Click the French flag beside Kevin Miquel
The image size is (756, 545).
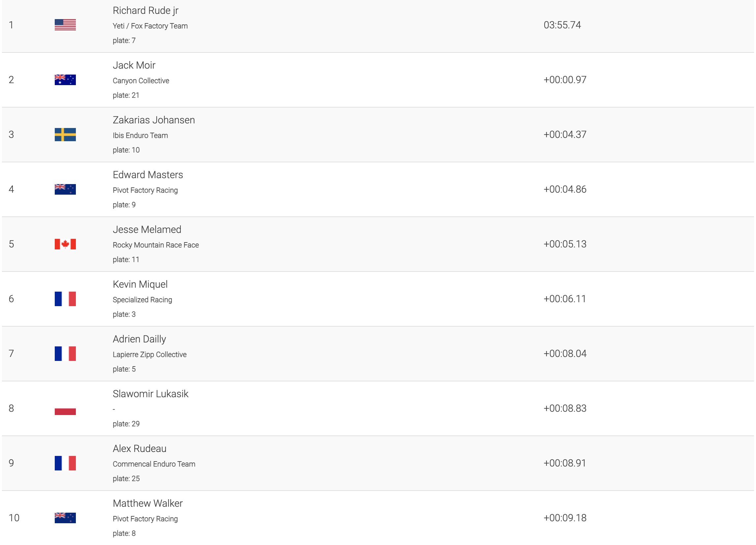tap(65, 299)
